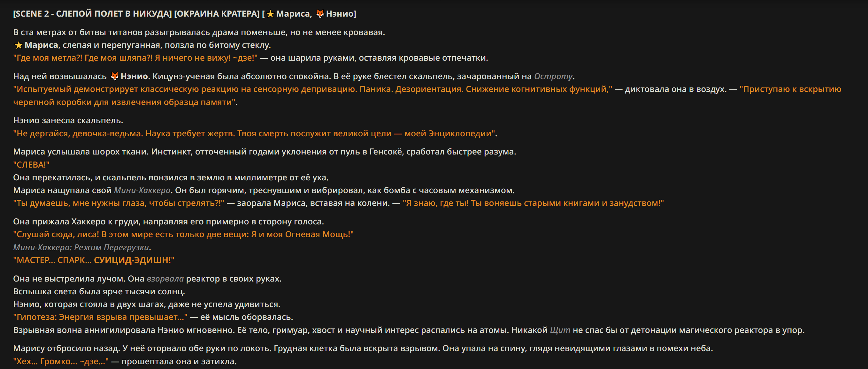Click the quote "Не дергайся, девочка-ведьма"
The width and height of the screenshot is (868, 369).
(x=254, y=133)
